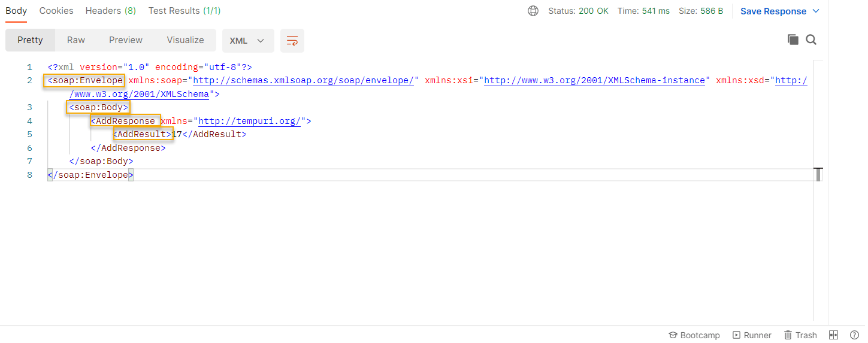Open the XML format dropdown
This screenshot has height=343, width=868.
(248, 41)
